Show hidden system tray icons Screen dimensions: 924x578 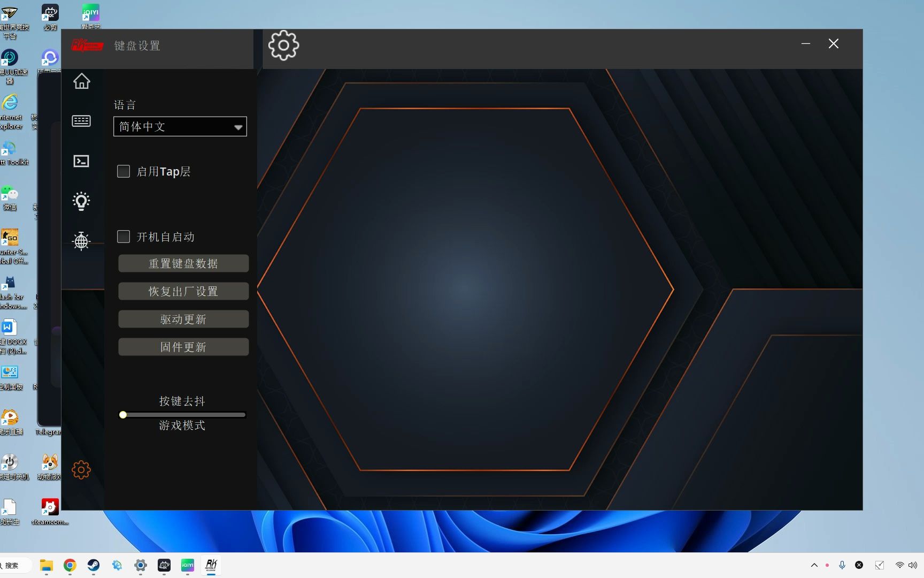pos(814,565)
